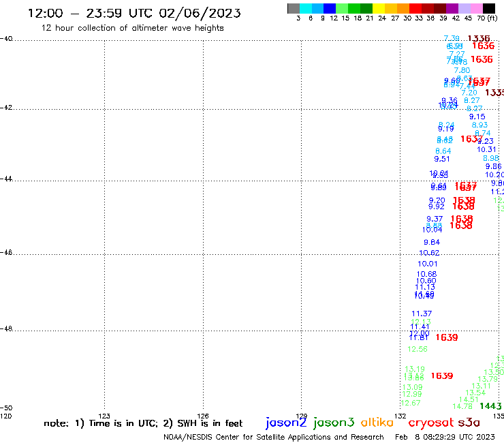Screen dimensions: 504x443
Task: Click the 12.67 wave height reading
Action: [x=411, y=403]
